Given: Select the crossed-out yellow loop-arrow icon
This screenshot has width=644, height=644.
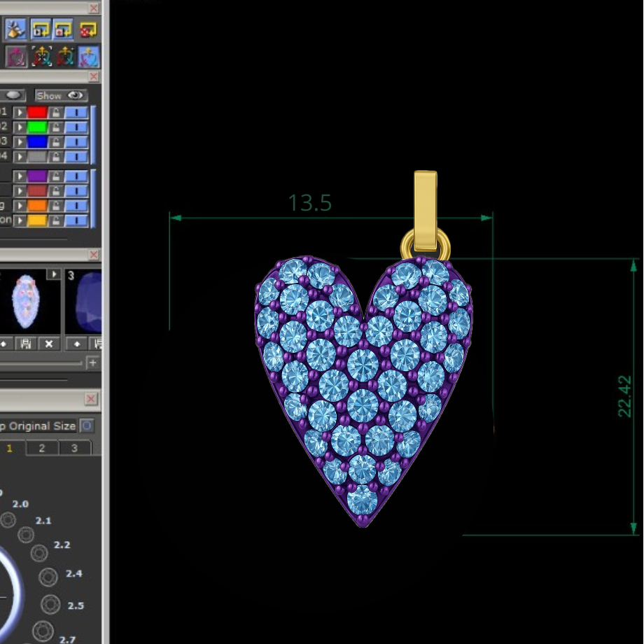Looking at the screenshot, I should pyautogui.click(x=87, y=29).
